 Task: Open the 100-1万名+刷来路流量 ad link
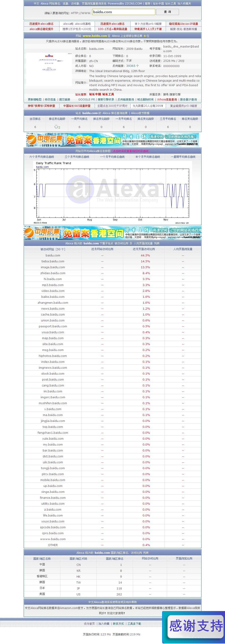(x=113, y=29)
